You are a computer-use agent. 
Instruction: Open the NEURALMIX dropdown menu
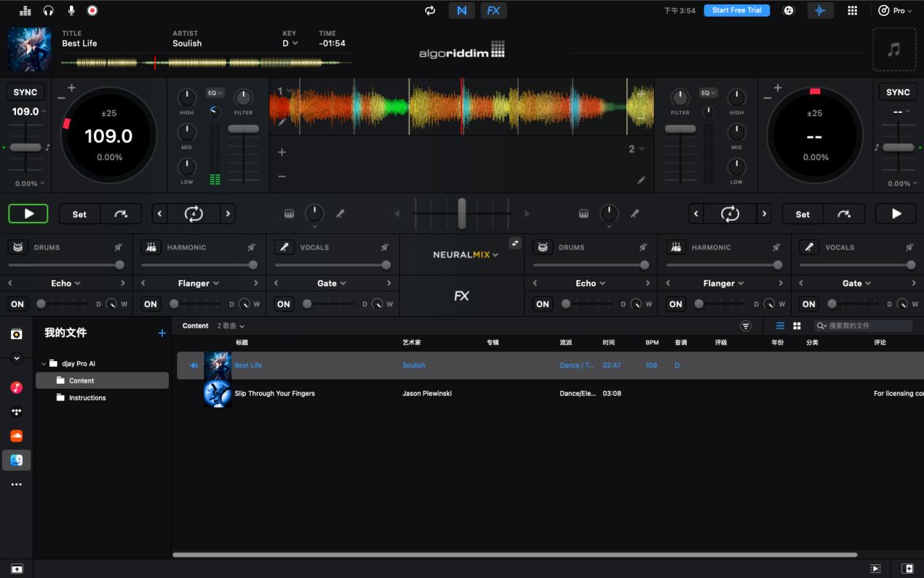(466, 255)
